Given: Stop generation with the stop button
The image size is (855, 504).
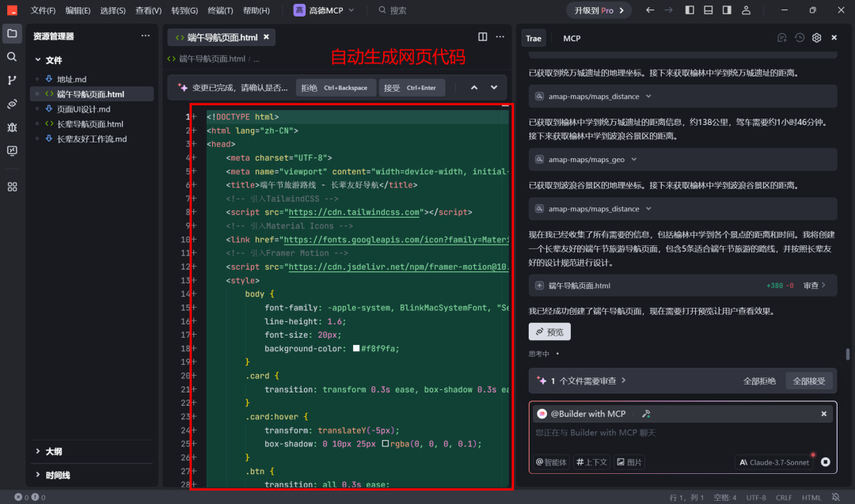Looking at the screenshot, I should click(826, 462).
